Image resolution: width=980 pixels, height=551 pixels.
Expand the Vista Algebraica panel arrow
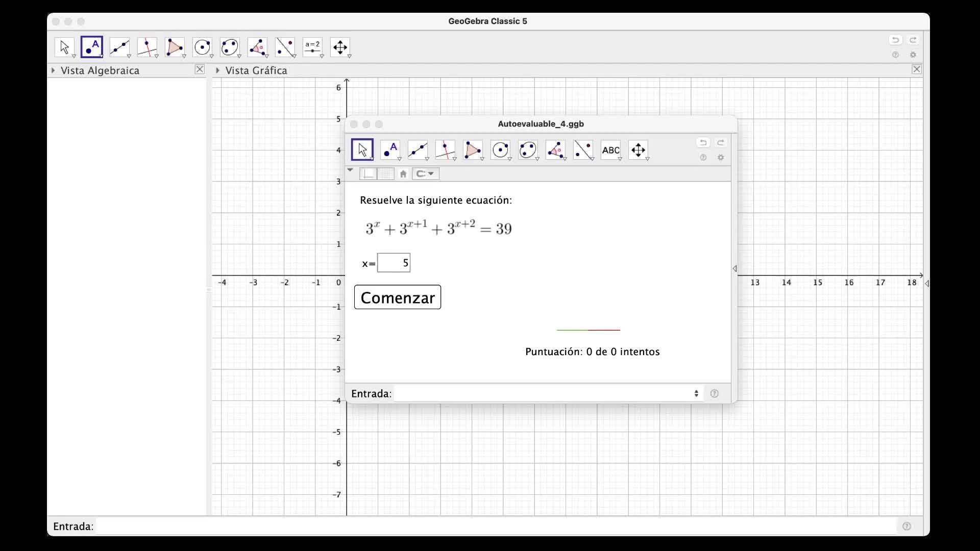point(53,70)
